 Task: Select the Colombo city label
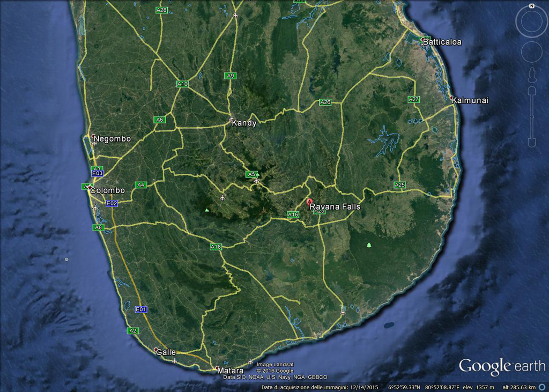107,190
